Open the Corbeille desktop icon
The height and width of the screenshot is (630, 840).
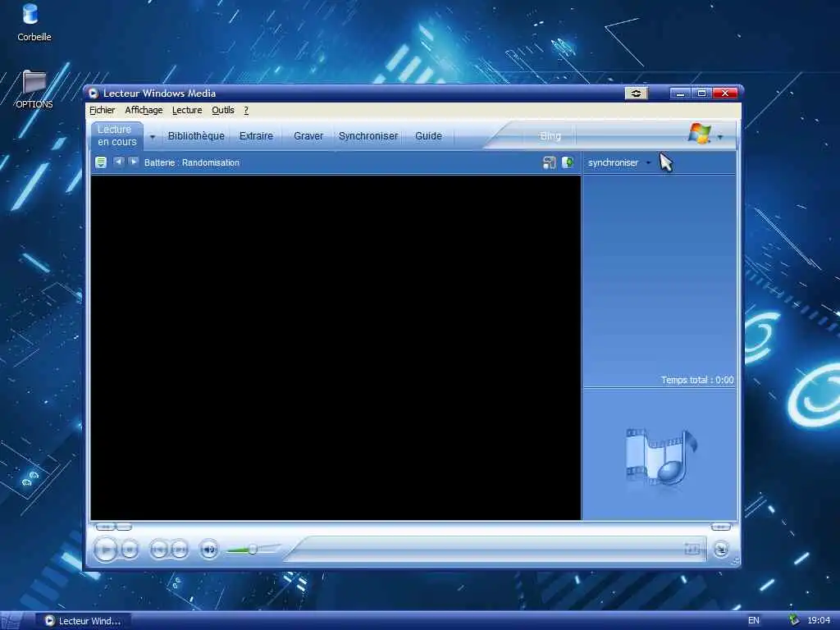point(33,22)
